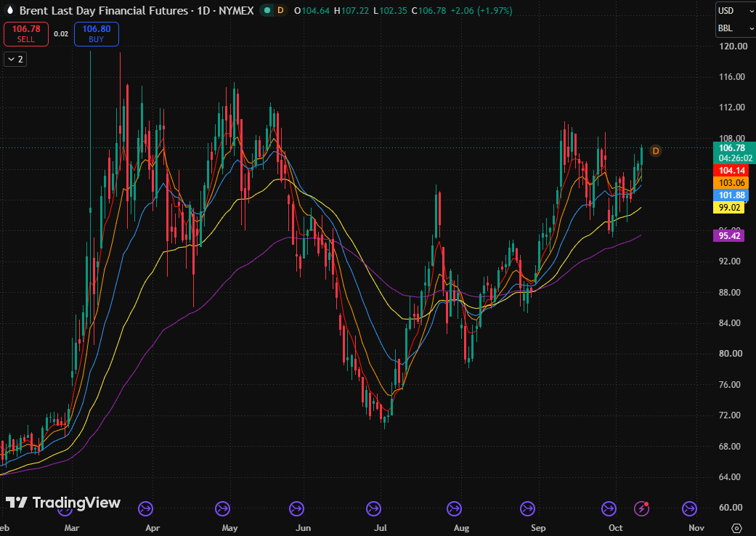
Task: Click the red SELL 106.78 button
Action: pyautogui.click(x=26, y=33)
